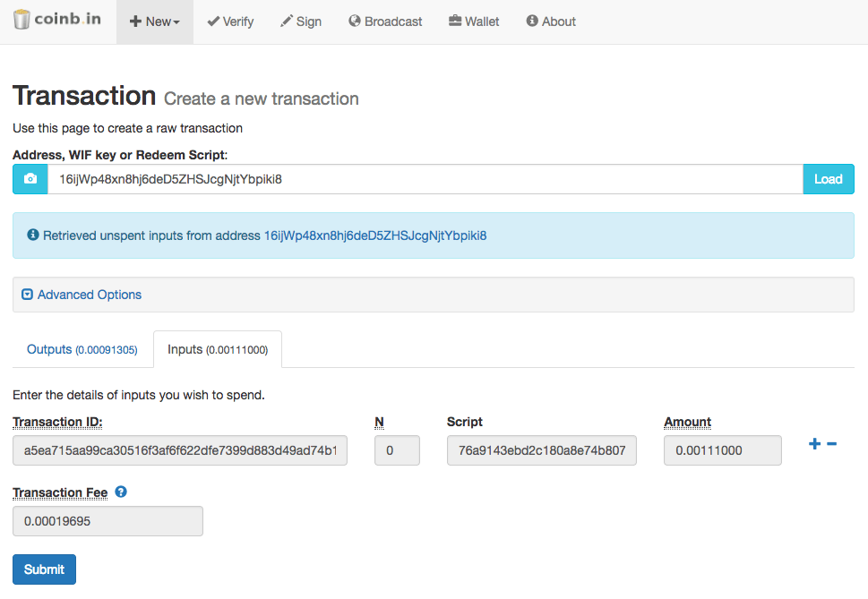Viewport: 868px width, 599px height.
Task: Click the Transaction Fee field
Action: pos(108,521)
